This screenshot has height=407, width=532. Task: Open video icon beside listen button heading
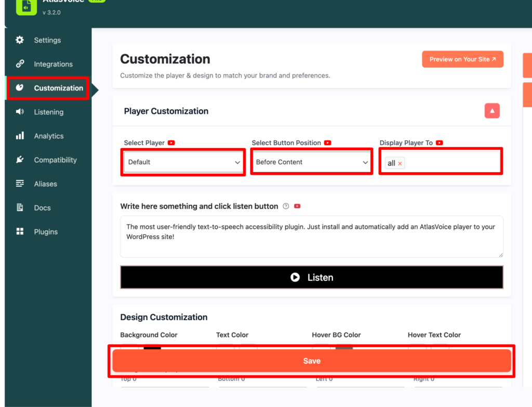(x=297, y=206)
